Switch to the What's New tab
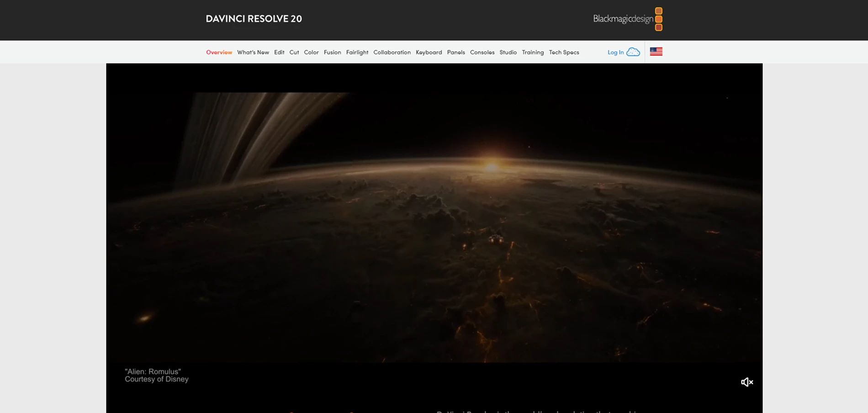This screenshot has width=868, height=413. tap(253, 52)
